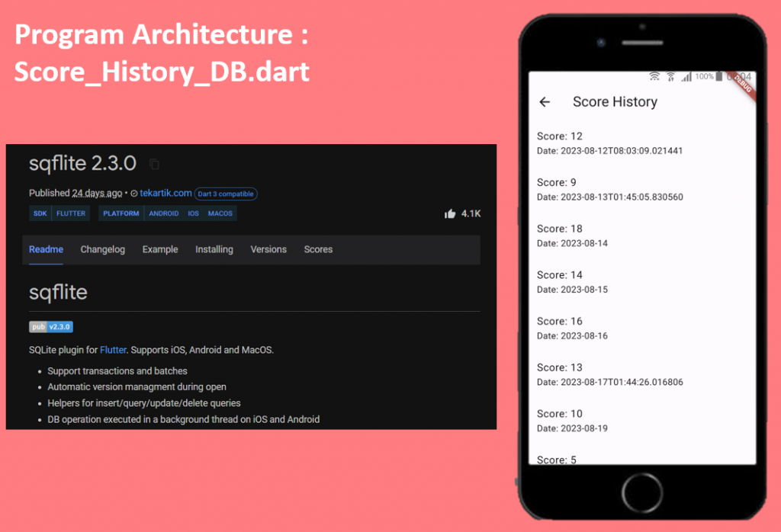
Task: Click 'DB operation executed in a background thread' bullet
Action: coord(183,419)
